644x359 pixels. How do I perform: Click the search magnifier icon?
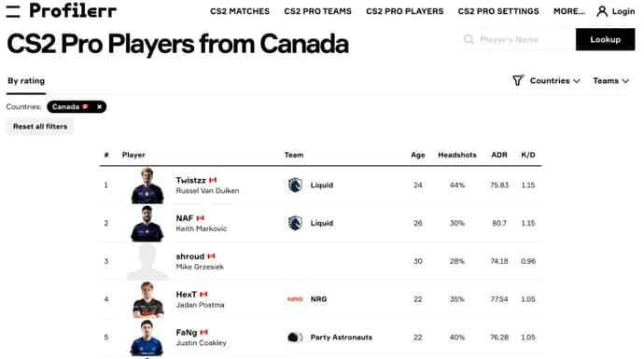click(469, 39)
